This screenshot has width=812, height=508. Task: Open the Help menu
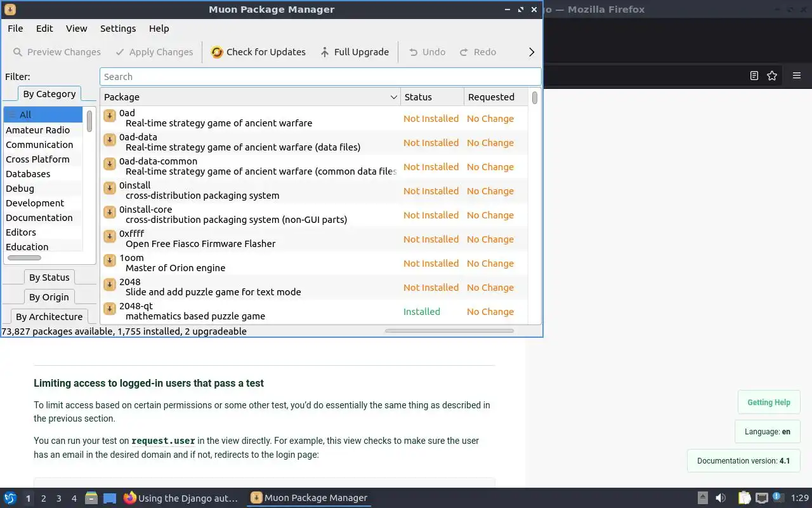pos(159,29)
